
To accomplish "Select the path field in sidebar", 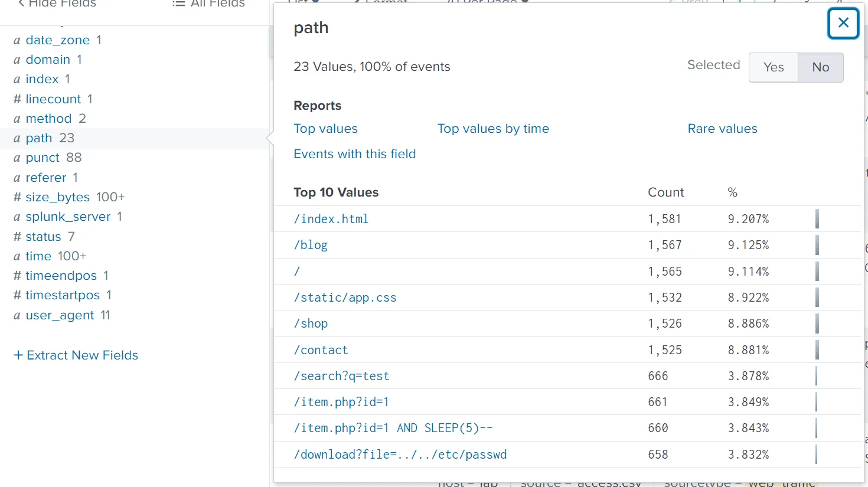I will click(x=39, y=138).
